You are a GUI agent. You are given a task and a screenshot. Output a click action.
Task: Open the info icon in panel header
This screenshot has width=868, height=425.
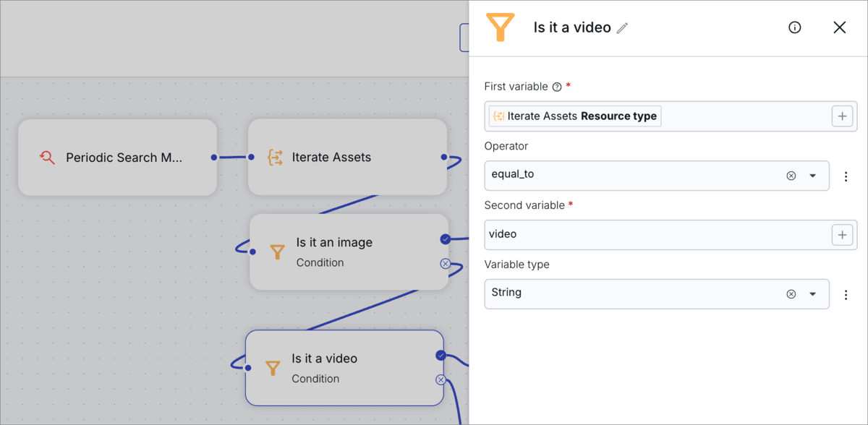794,27
